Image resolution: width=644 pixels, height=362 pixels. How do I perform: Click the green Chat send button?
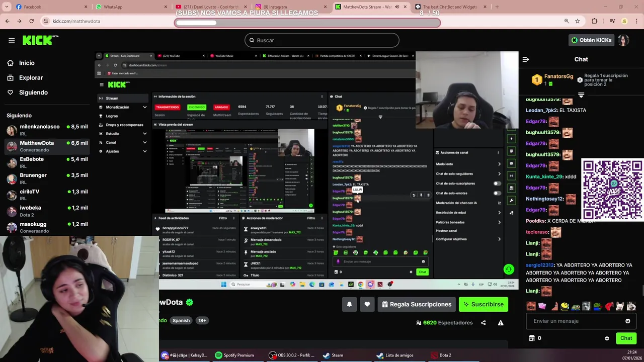pyautogui.click(x=626, y=338)
